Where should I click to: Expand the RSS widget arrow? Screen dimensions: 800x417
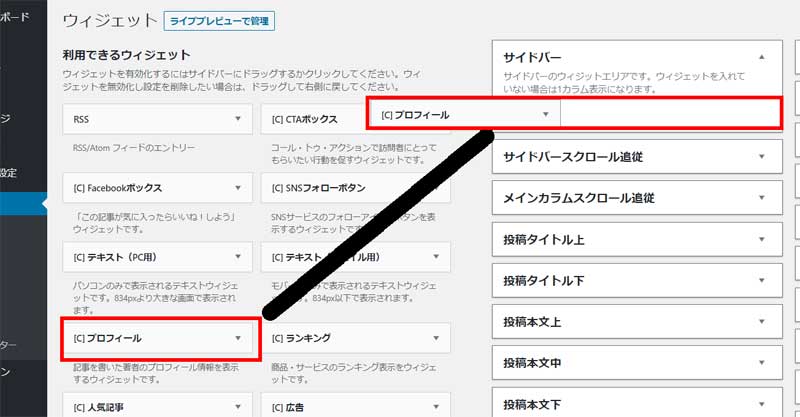[x=238, y=119]
